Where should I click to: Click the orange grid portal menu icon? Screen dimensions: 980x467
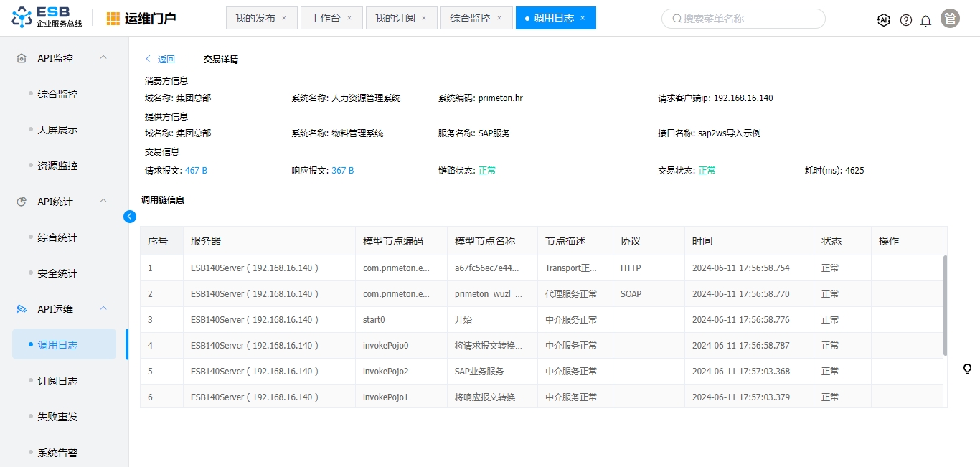tap(113, 19)
